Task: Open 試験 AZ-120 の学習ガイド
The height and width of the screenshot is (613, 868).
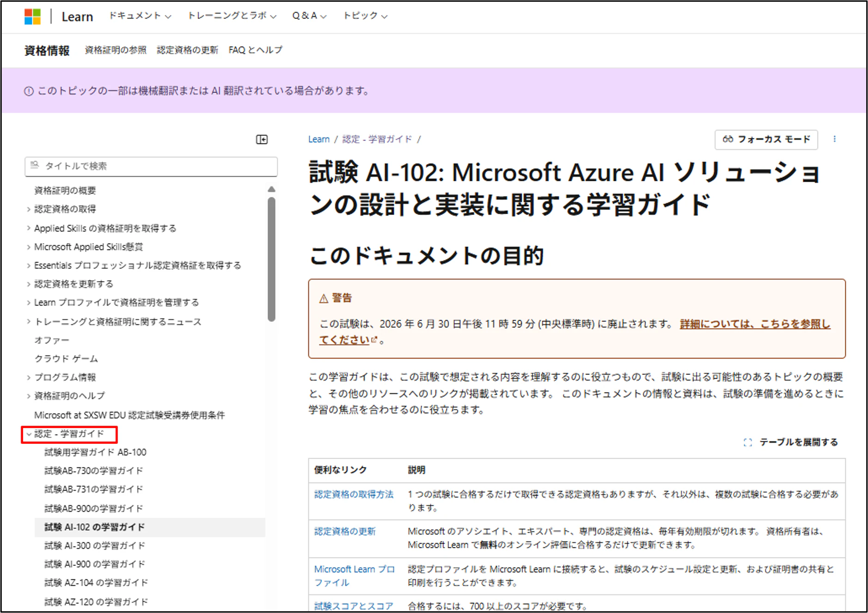Action: [x=96, y=602]
